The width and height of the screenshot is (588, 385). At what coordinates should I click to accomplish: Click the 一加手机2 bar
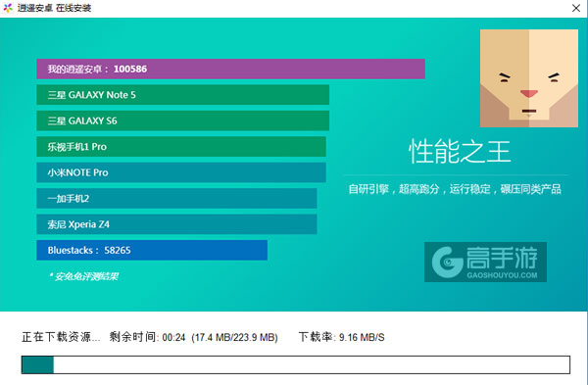(x=176, y=198)
